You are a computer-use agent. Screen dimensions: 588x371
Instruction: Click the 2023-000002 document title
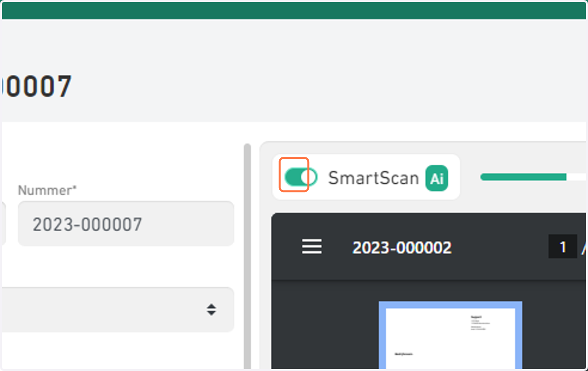402,247
